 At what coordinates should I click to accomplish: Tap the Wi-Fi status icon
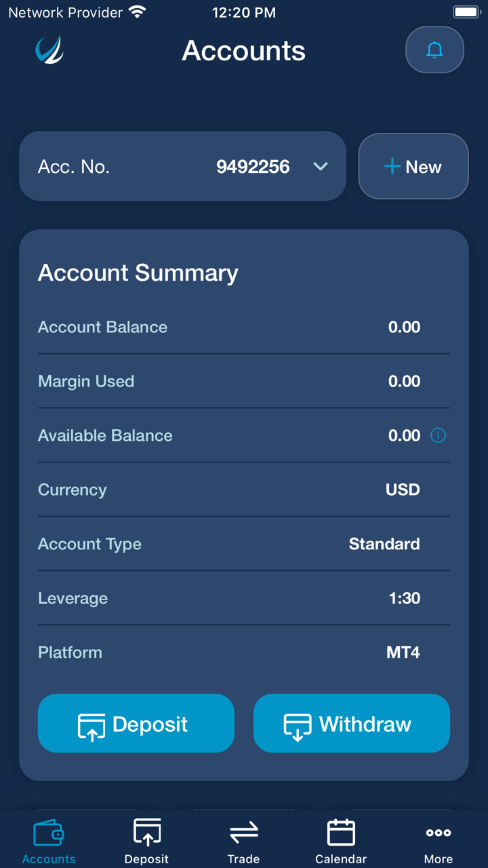[x=138, y=12]
